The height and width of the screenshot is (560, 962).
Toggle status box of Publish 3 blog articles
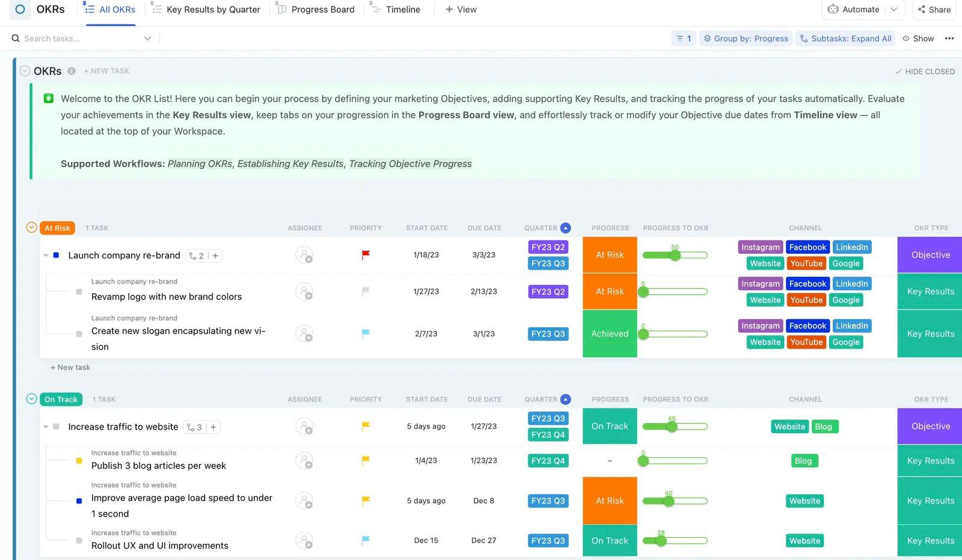click(x=79, y=461)
